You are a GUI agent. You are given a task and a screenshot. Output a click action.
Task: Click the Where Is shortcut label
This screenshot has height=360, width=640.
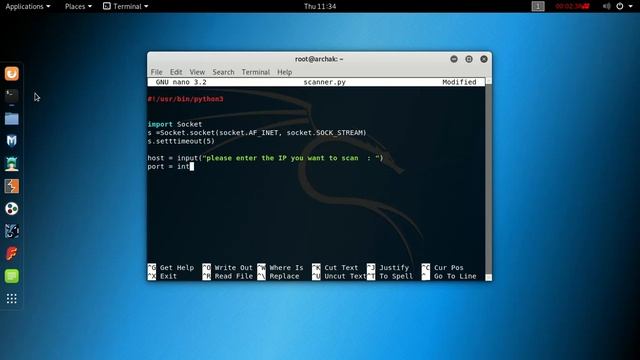[286, 268]
